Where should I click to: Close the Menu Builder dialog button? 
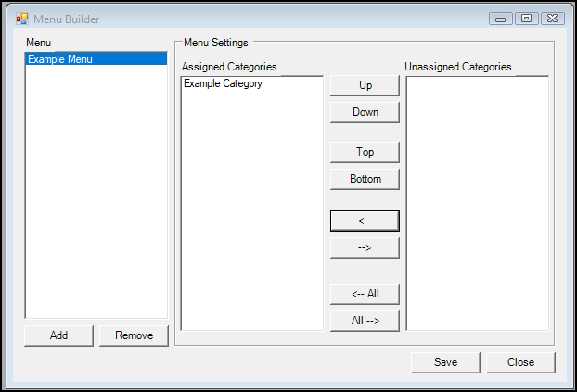coord(520,362)
